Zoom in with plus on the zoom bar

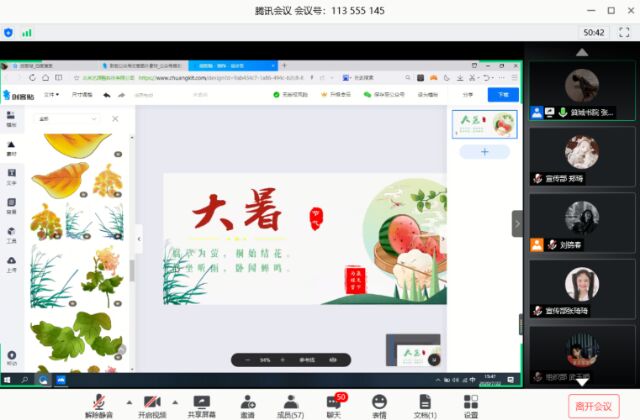(x=282, y=360)
